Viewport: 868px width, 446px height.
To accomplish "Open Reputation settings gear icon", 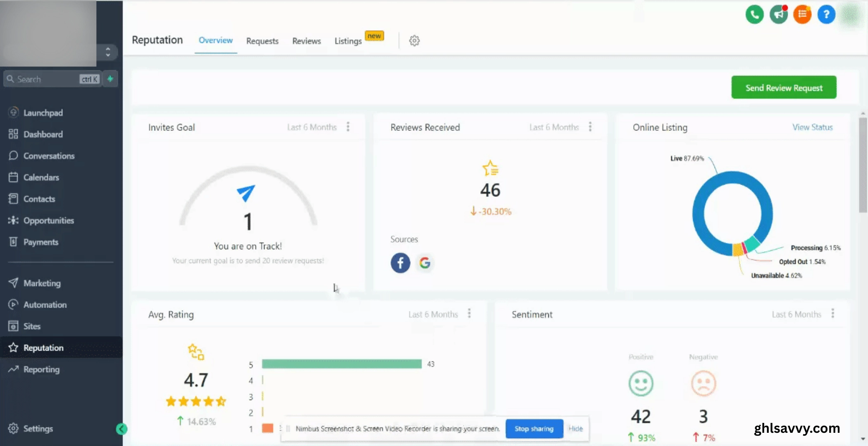I will tap(414, 40).
